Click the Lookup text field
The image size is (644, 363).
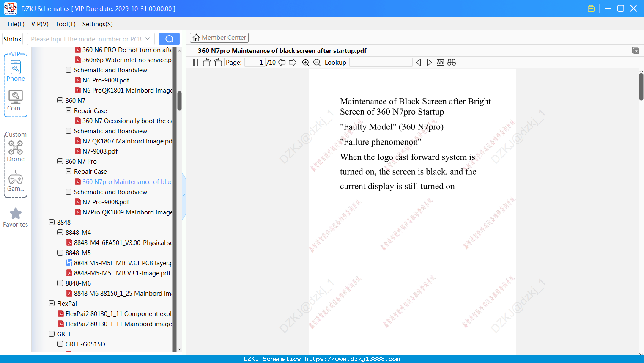(x=381, y=62)
